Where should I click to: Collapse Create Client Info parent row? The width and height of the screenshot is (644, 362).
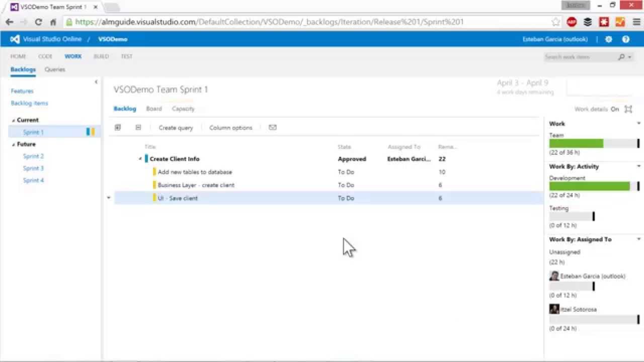click(x=140, y=159)
